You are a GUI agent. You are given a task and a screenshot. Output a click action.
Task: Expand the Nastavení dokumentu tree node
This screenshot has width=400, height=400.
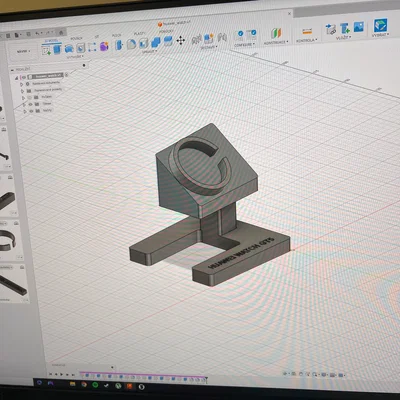tap(21, 84)
